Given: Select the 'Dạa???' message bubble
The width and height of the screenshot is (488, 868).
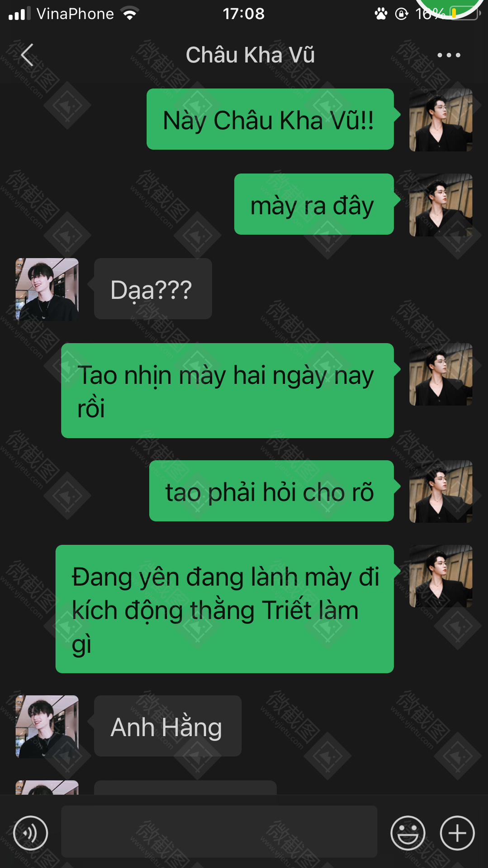Looking at the screenshot, I should [x=153, y=289].
